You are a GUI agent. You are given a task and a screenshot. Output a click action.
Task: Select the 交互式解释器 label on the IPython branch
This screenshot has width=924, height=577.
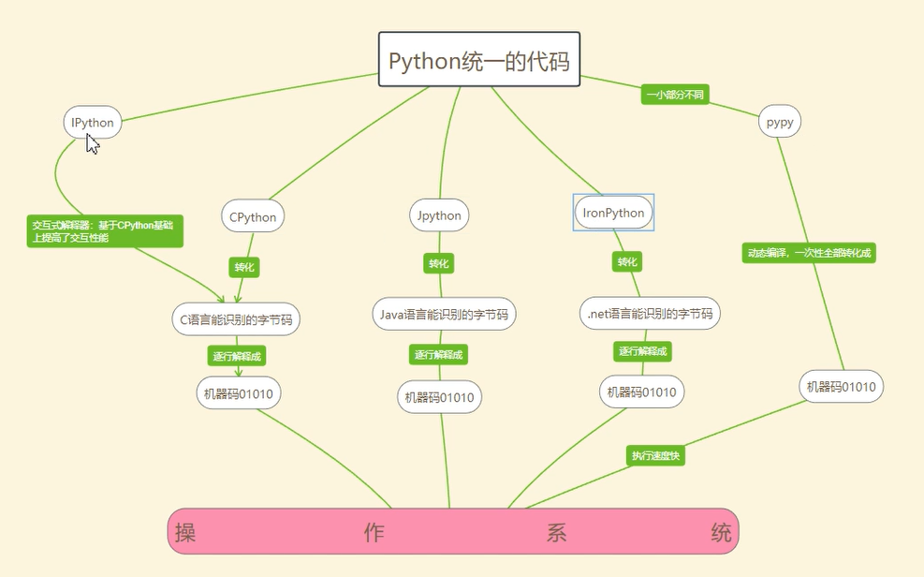(105, 231)
